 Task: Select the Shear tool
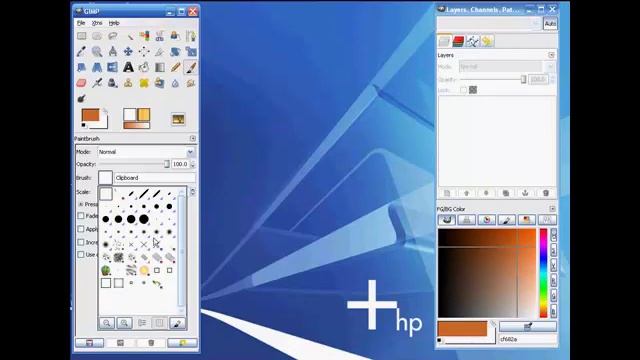point(82,67)
